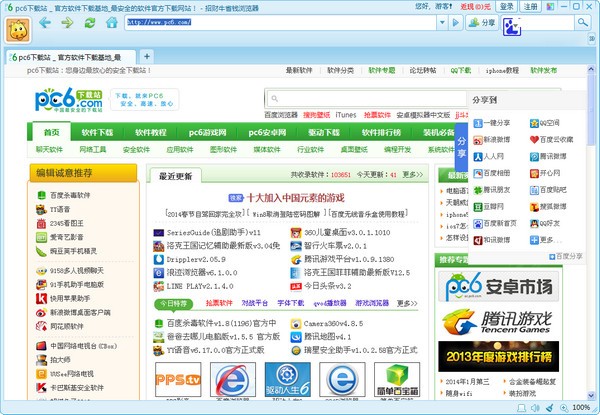Open 百度杀毒软件 in recommended list
Viewport: 600px width, 415px height.
[x=64, y=195]
